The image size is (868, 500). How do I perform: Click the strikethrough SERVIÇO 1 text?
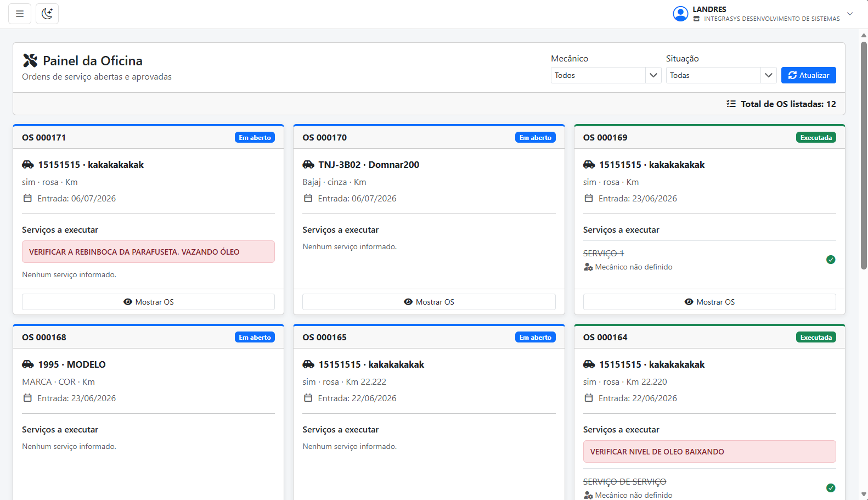(x=604, y=253)
